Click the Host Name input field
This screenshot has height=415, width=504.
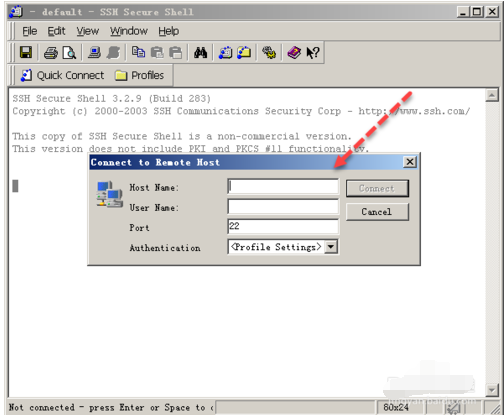(x=283, y=186)
